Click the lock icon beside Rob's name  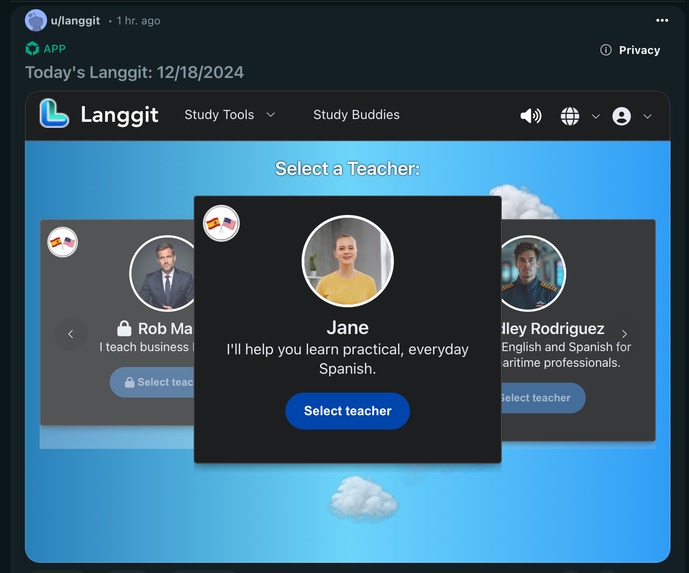124,328
